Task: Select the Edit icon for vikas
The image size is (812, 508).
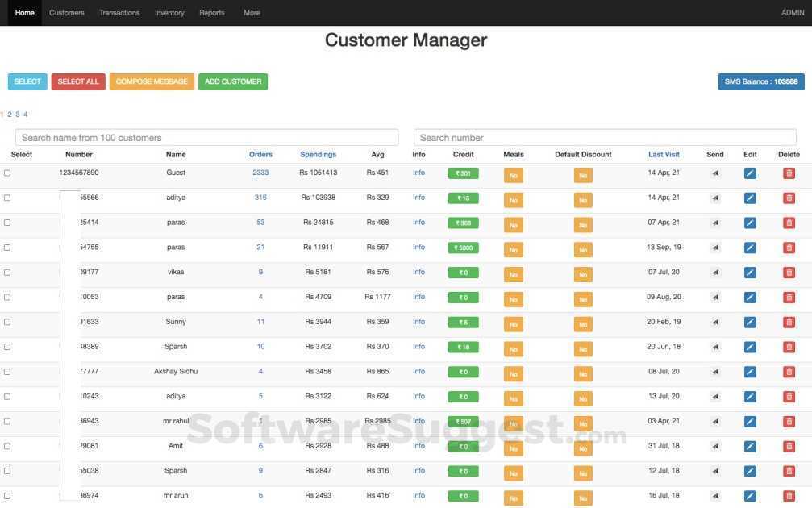Action: tap(748, 271)
